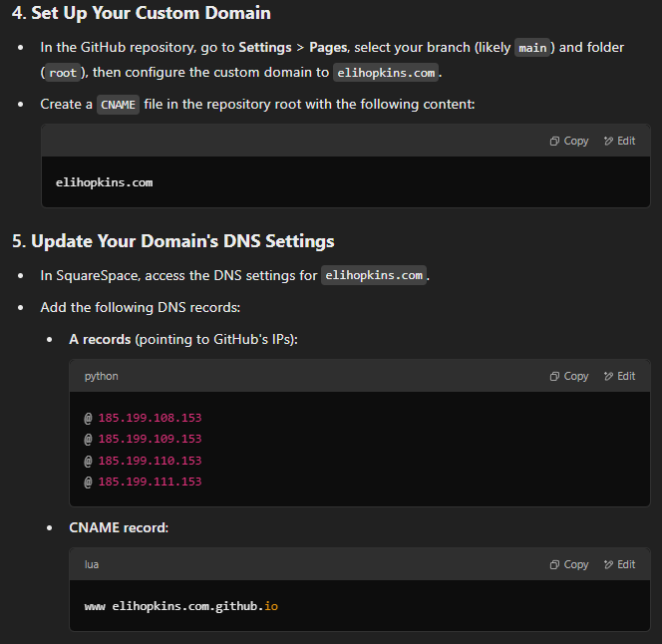Click the IP address 185.199.109.153
Viewport: 662px width, 644px height.
tap(150, 439)
